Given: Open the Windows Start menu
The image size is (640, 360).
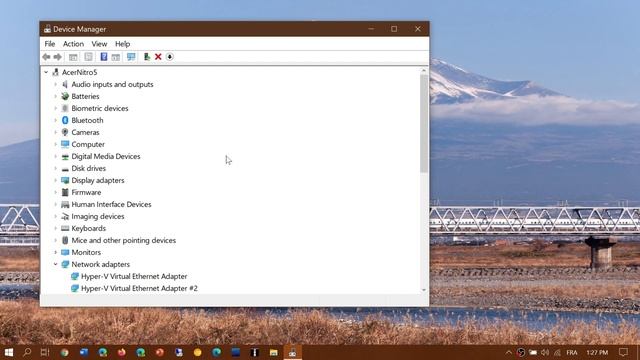Looking at the screenshot, I should pyautogui.click(x=9, y=352).
